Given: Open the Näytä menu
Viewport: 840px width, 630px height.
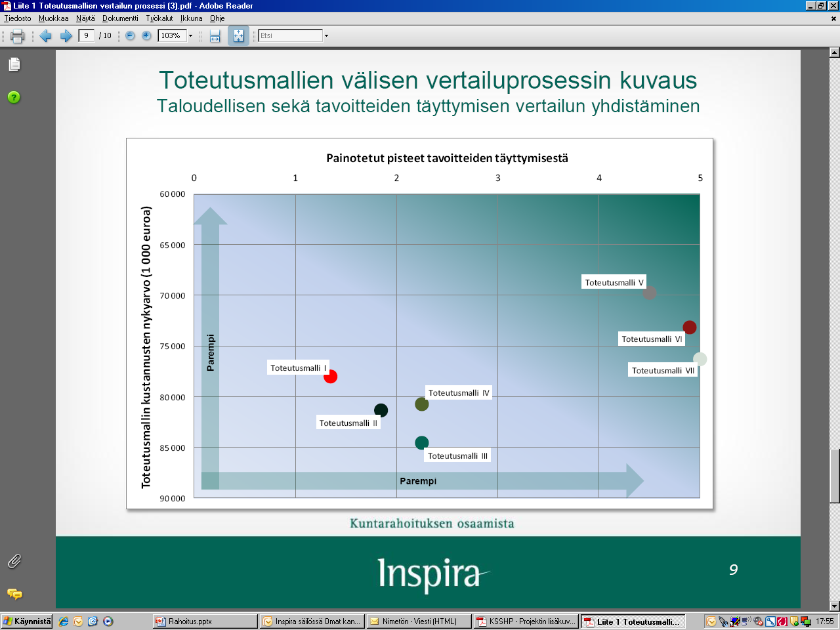Looking at the screenshot, I should (85, 18).
